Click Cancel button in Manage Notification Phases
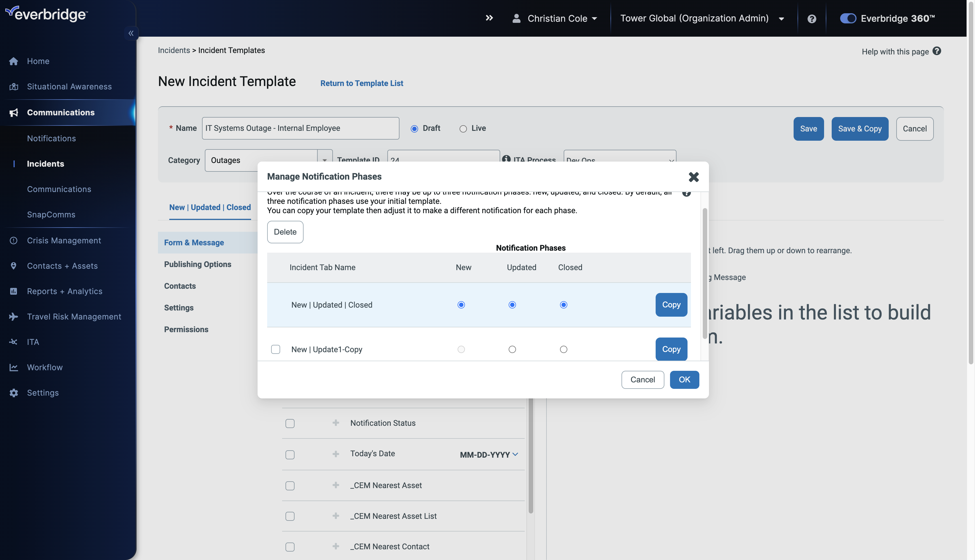 pyautogui.click(x=642, y=379)
